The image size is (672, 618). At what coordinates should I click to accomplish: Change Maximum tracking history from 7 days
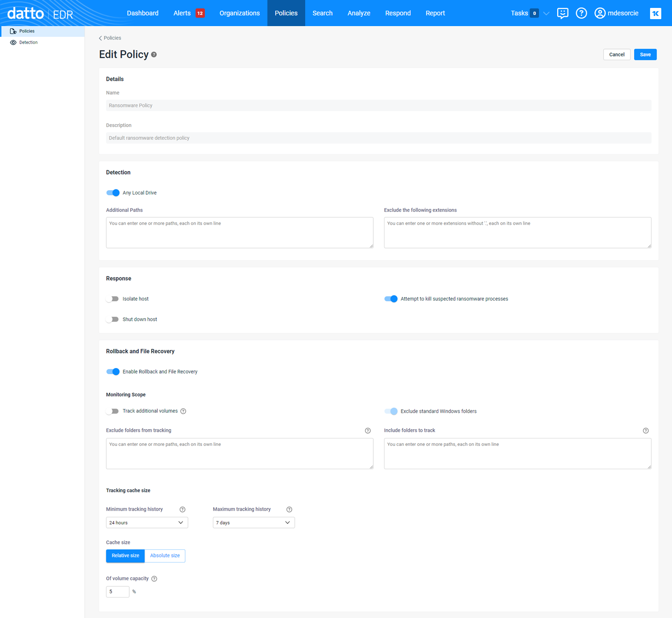coord(253,522)
